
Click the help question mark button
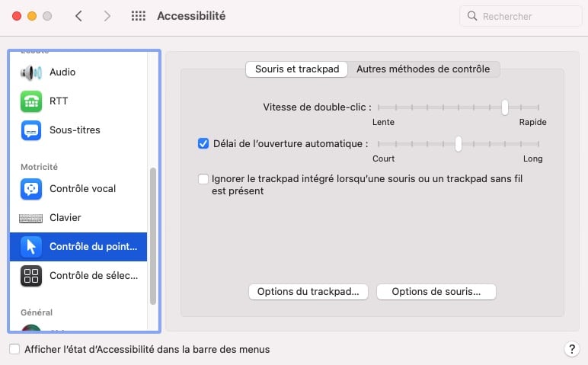tap(572, 349)
